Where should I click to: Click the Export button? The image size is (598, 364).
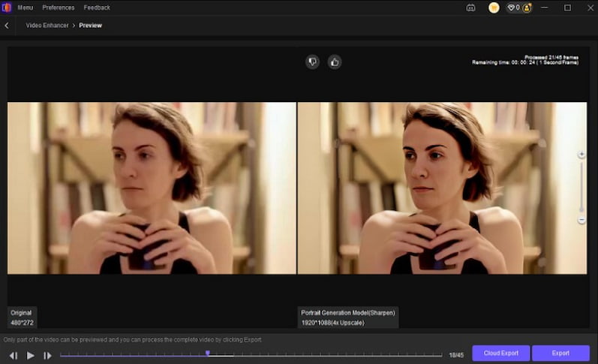pos(560,353)
